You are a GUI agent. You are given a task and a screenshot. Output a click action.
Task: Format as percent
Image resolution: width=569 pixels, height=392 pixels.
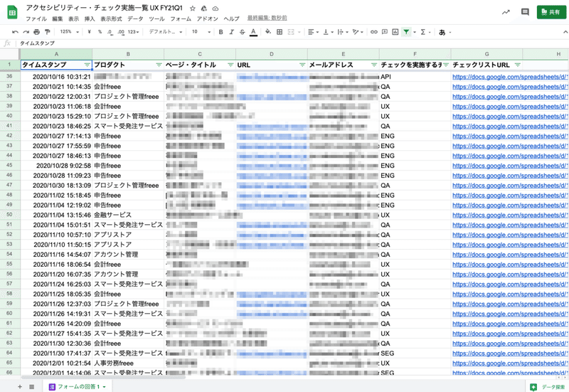click(100, 32)
